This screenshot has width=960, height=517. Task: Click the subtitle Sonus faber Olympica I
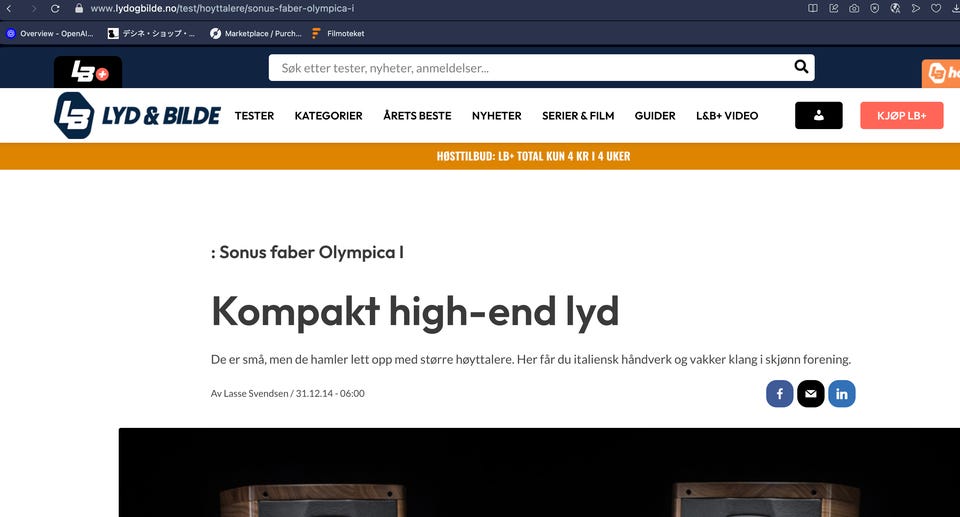(x=307, y=252)
